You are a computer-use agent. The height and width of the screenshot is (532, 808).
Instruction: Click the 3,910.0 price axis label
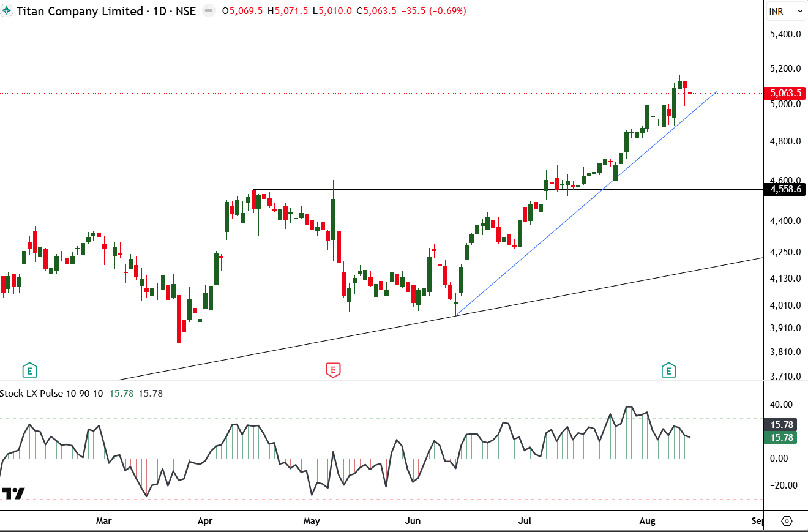(785, 328)
